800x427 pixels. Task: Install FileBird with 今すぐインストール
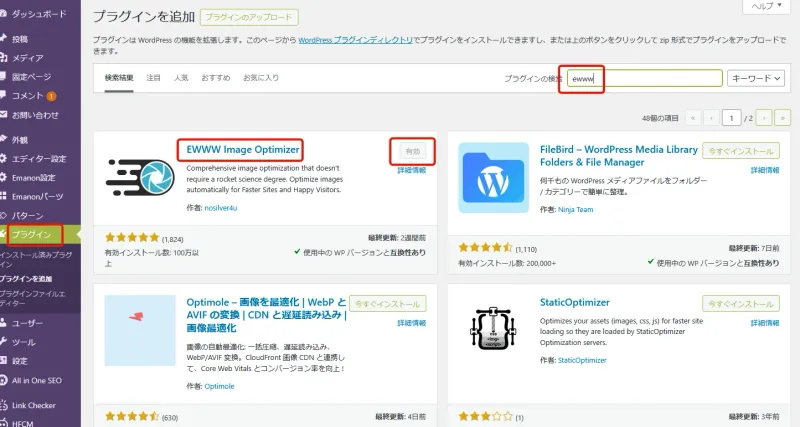point(741,151)
